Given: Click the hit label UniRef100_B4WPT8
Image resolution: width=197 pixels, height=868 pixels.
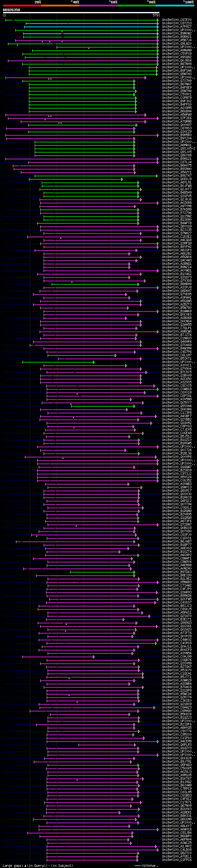Looking at the screenshot, I should (x=176, y=223).
